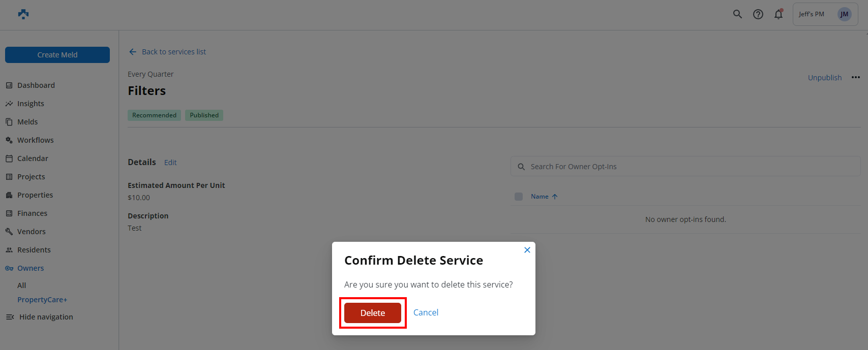Toggle the select-all checkbox beside Name

[519, 197]
